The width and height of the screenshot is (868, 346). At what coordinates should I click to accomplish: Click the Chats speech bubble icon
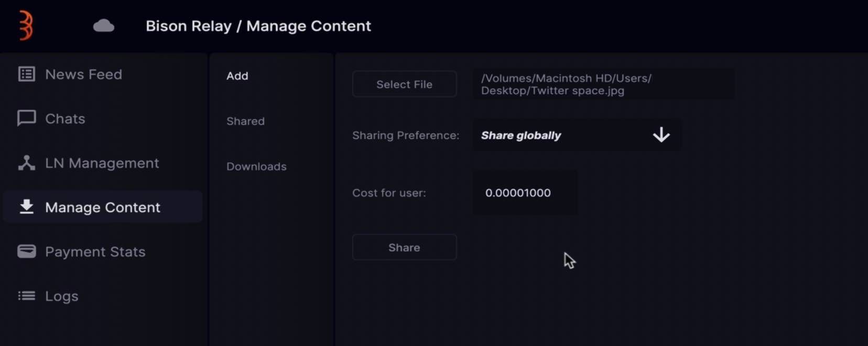coord(27,118)
